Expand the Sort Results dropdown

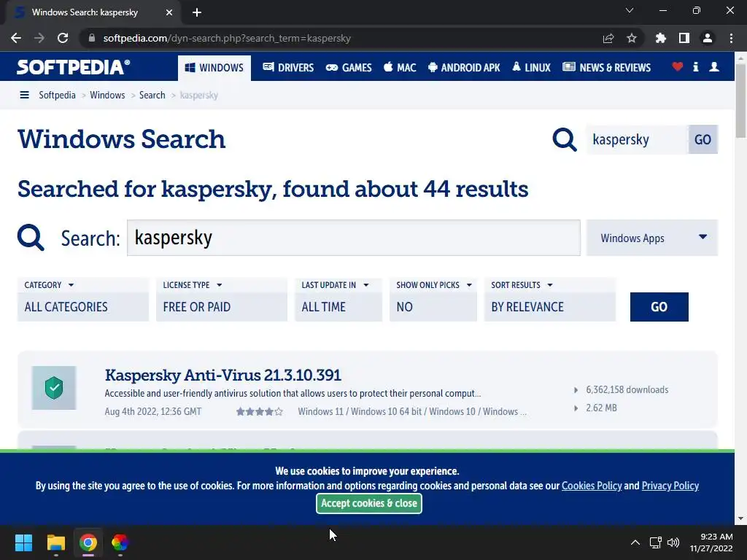coord(522,285)
